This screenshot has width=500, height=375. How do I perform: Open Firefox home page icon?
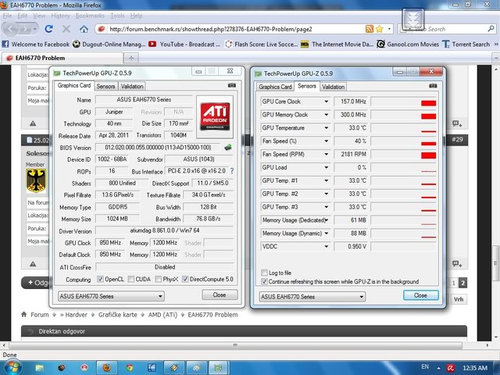(84, 29)
